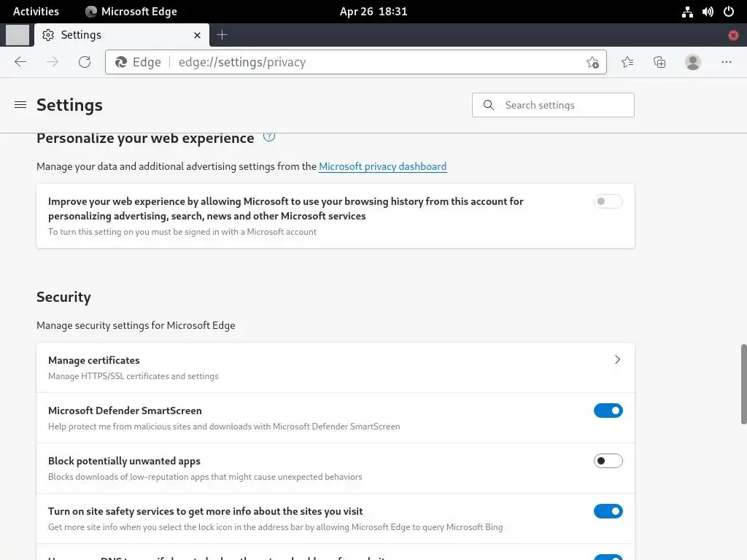Image resolution: width=747 pixels, height=560 pixels.
Task: Go back with the browser back arrow
Action: point(20,62)
